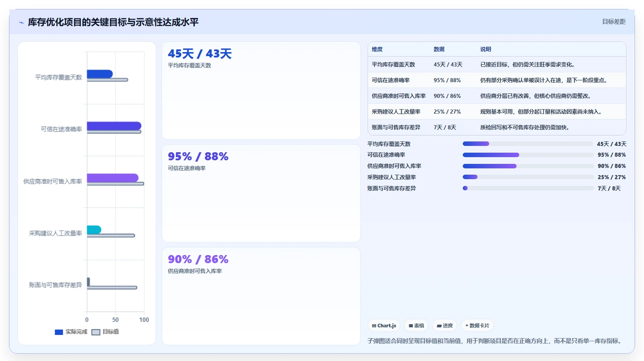Click the gray target bar for 账面与可售库存差异
The image size is (644, 361).
tap(112, 287)
